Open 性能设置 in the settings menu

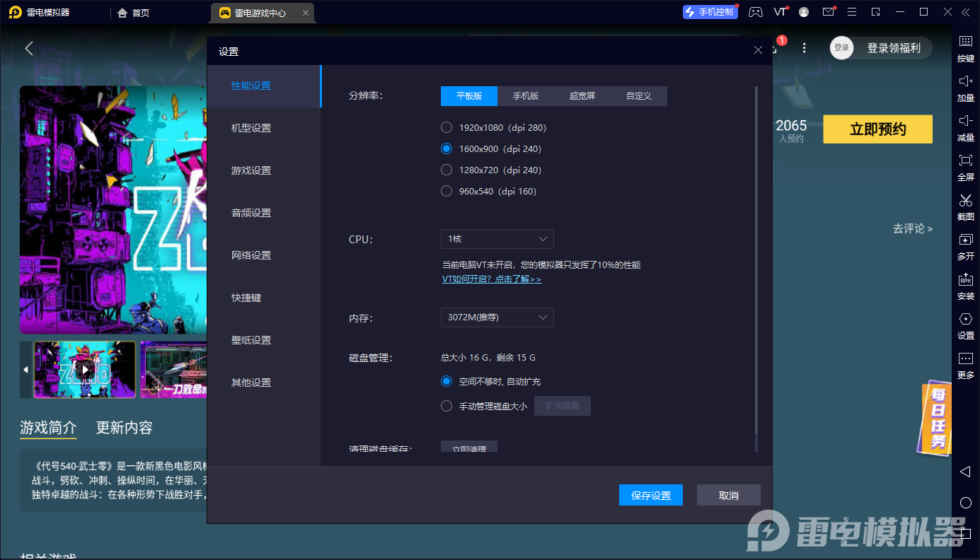click(265, 86)
